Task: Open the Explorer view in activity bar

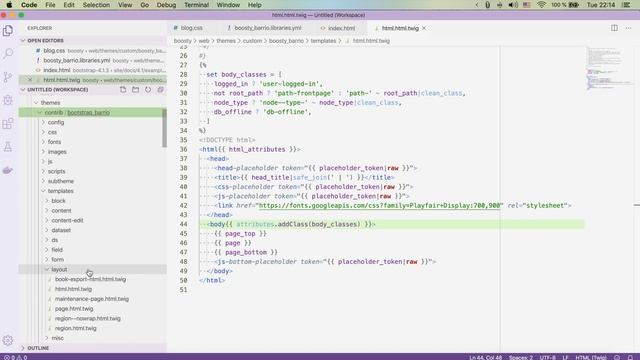Action: pyautogui.click(x=8, y=31)
